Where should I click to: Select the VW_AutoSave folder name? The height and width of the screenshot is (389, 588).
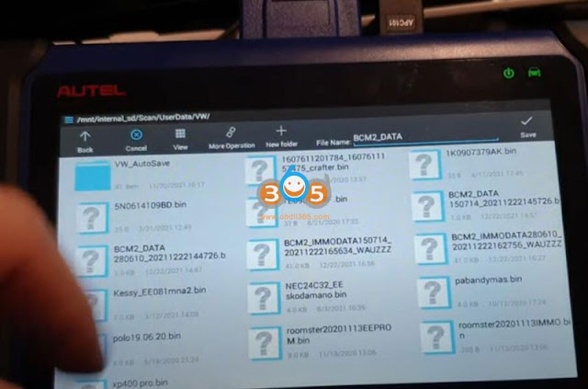(x=142, y=164)
